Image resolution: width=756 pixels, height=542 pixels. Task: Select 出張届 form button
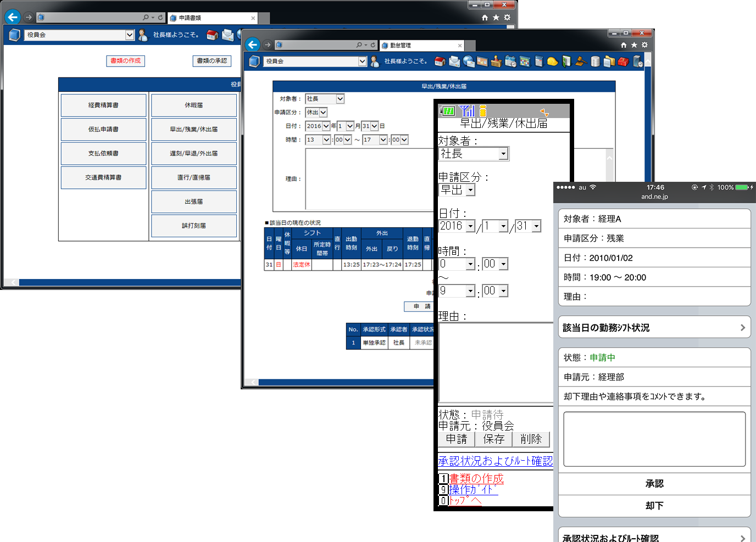pyautogui.click(x=194, y=202)
